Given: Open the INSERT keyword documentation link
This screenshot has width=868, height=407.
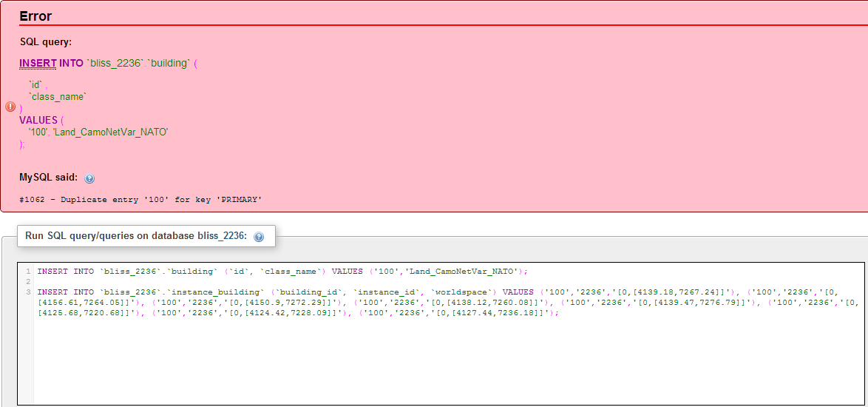Looking at the screenshot, I should [x=38, y=63].
